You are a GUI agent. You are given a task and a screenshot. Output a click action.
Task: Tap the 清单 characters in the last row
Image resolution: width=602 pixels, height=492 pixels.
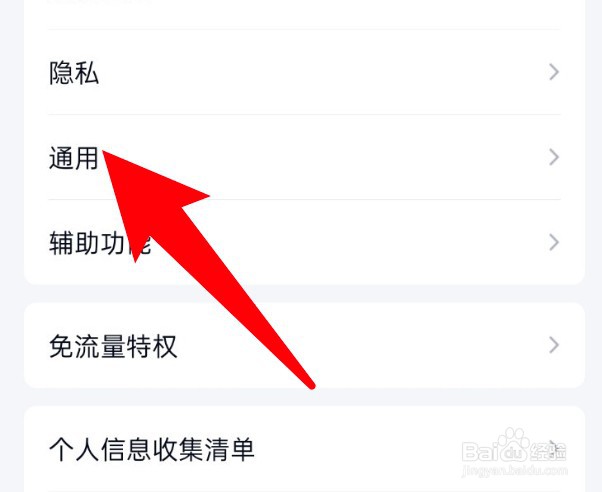229,449
